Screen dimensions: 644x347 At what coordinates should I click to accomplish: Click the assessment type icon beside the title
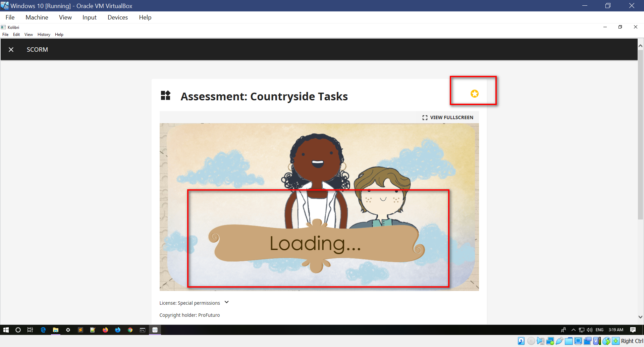(166, 96)
